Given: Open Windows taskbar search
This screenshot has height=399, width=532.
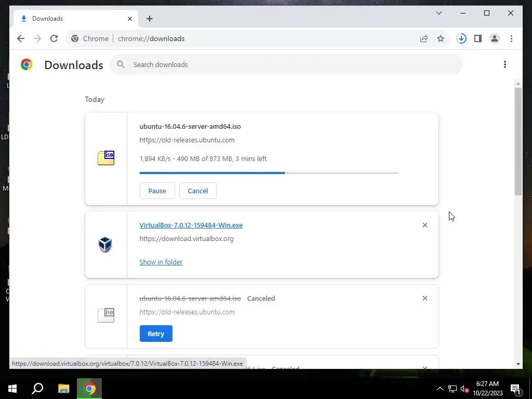Looking at the screenshot, I should click(37, 389).
